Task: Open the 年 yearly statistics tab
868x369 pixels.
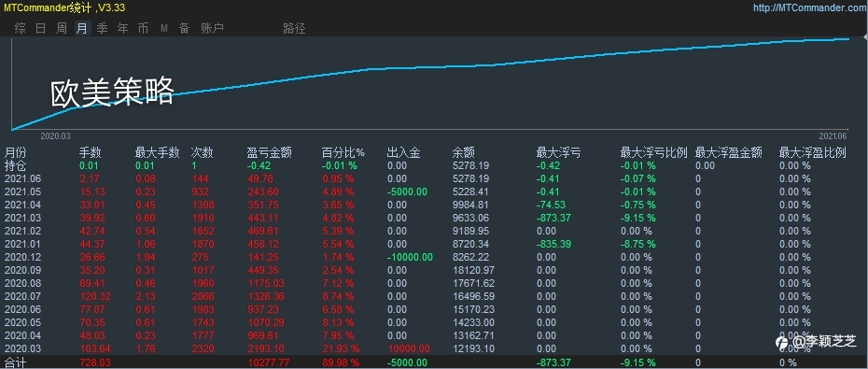Action: coord(123,28)
